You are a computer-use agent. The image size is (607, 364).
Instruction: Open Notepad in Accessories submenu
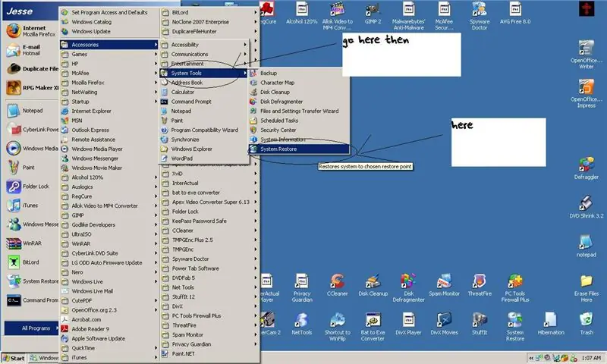(x=203, y=111)
